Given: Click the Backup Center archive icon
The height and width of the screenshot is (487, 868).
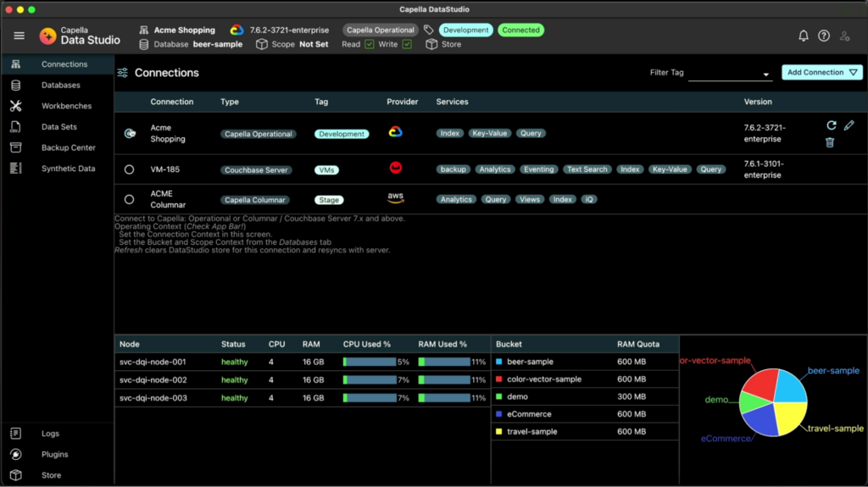Looking at the screenshot, I should [15, 147].
